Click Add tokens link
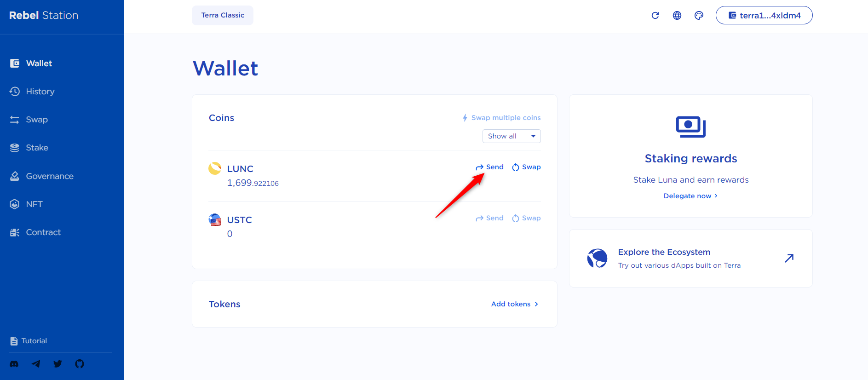The image size is (868, 380). pyautogui.click(x=515, y=304)
